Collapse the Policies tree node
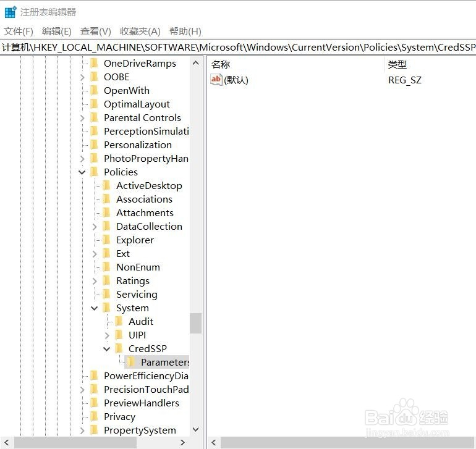This screenshot has width=476, height=449. pyautogui.click(x=82, y=172)
